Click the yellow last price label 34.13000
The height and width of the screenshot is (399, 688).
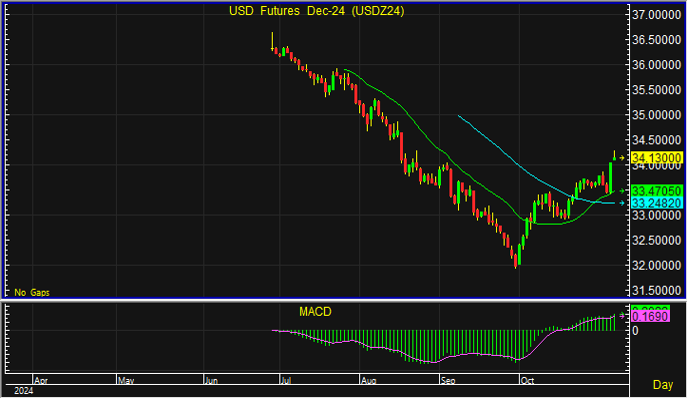tap(656, 158)
